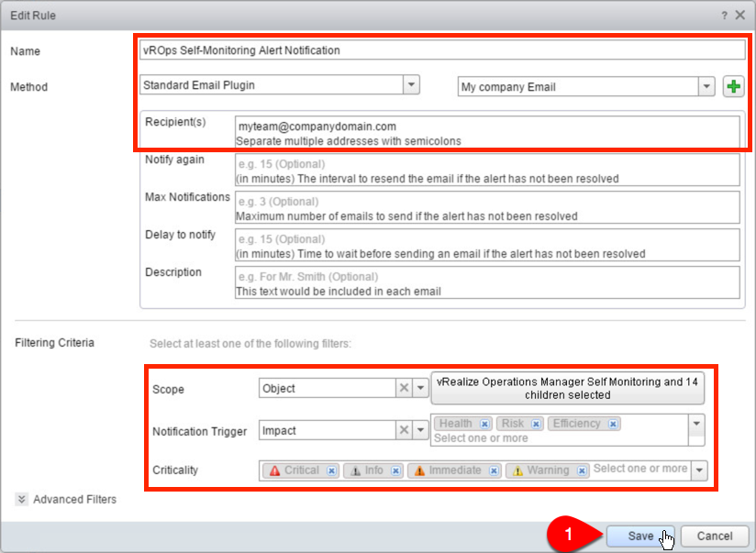Open the Scope dropdown
The image size is (756, 553).
(x=420, y=389)
